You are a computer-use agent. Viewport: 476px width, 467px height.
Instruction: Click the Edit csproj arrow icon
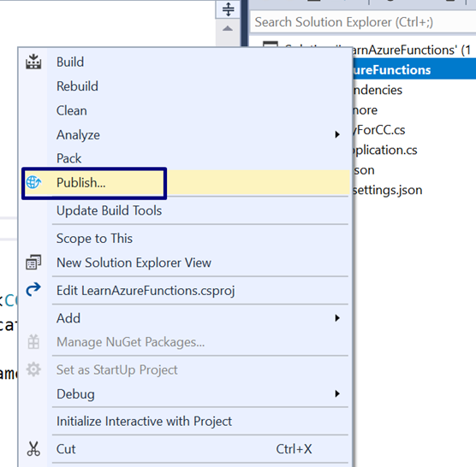coord(33,290)
